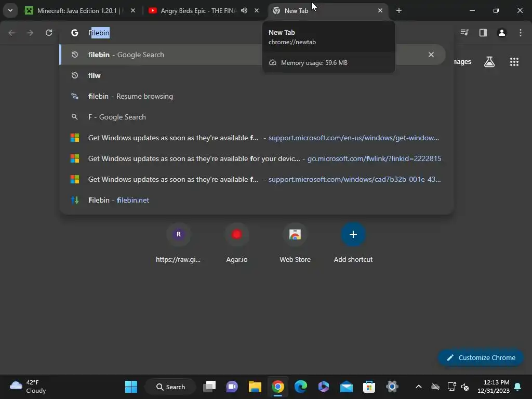
Task: Open File Explorer from the taskbar
Action: click(x=255, y=387)
